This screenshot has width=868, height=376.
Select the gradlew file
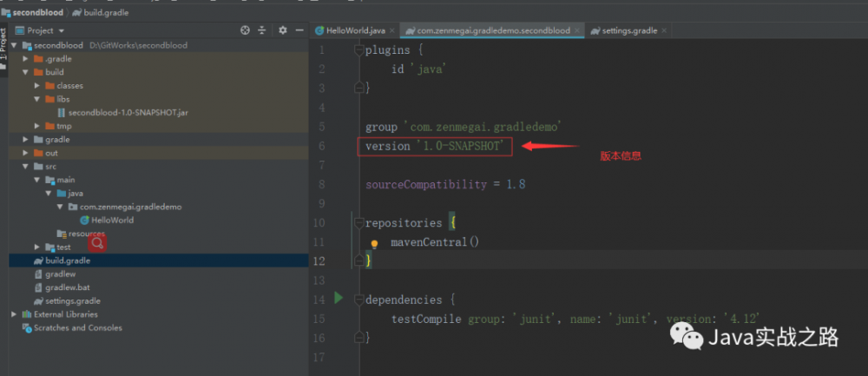click(x=61, y=274)
